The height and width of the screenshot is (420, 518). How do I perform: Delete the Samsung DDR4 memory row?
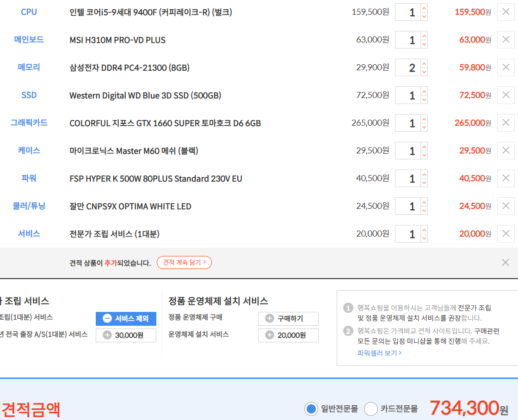point(506,67)
